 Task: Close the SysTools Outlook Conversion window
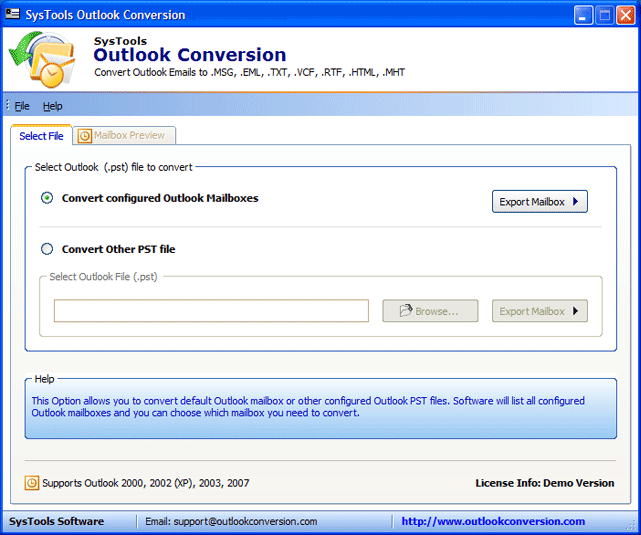(x=626, y=16)
